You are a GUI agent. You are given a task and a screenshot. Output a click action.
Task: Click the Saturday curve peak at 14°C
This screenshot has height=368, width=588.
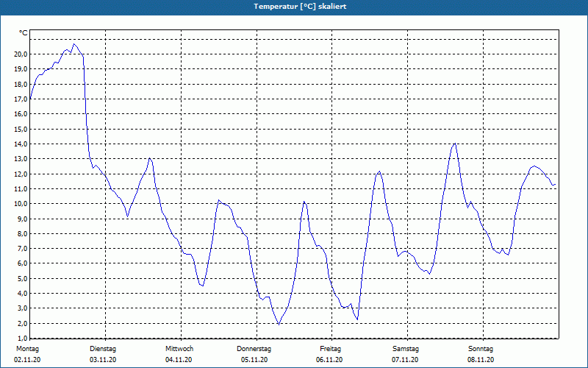[455, 143]
